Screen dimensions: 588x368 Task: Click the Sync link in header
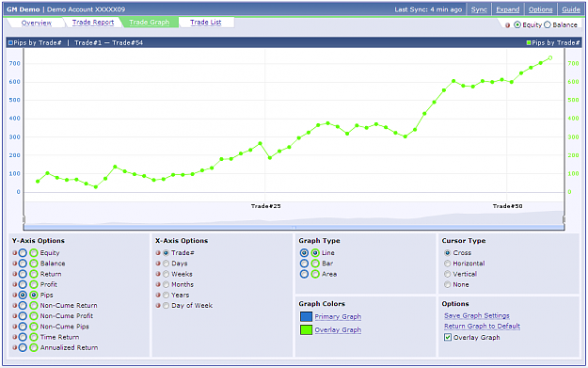(x=479, y=9)
